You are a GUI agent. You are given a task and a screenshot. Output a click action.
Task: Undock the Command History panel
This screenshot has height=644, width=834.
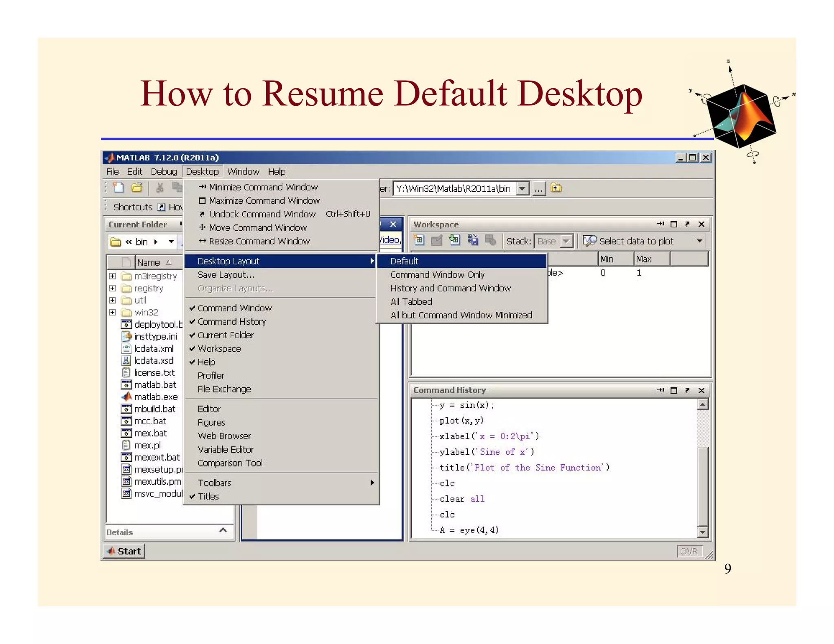pos(687,390)
